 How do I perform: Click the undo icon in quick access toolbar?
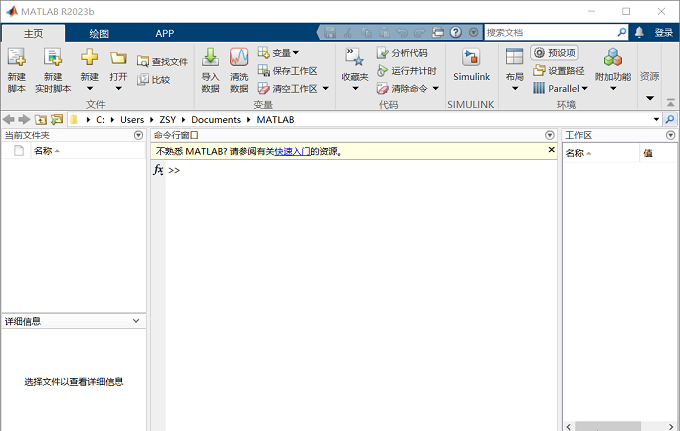point(402,33)
